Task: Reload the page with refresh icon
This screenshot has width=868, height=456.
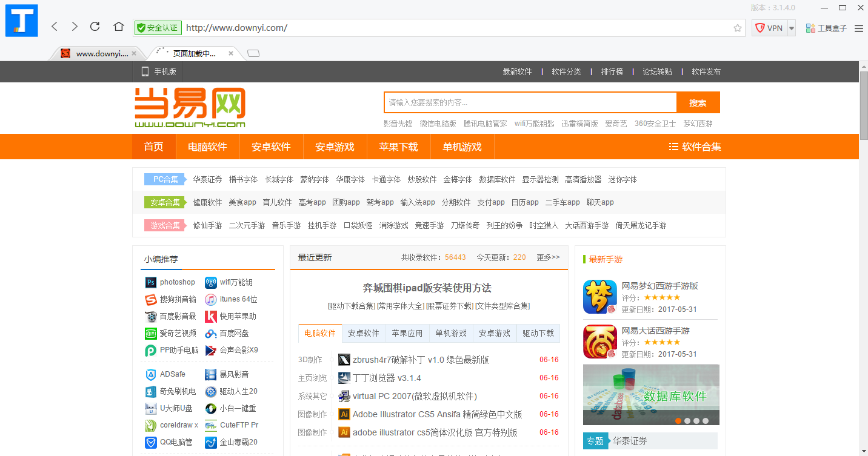Action: [95, 27]
